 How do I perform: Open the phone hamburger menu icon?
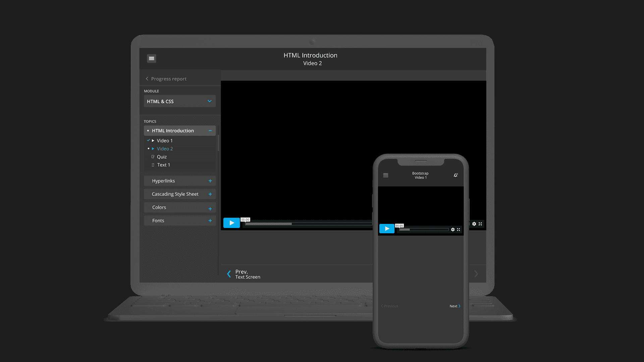[386, 175]
